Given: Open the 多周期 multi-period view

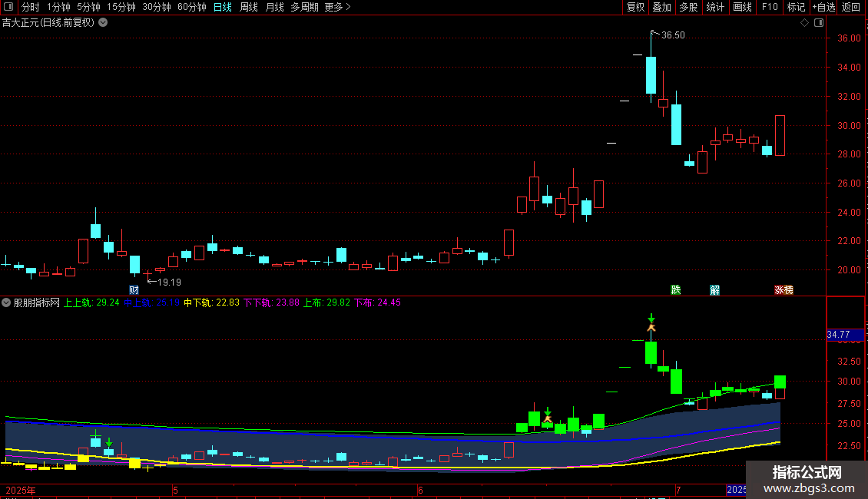Looking at the screenshot, I should coord(304,7).
